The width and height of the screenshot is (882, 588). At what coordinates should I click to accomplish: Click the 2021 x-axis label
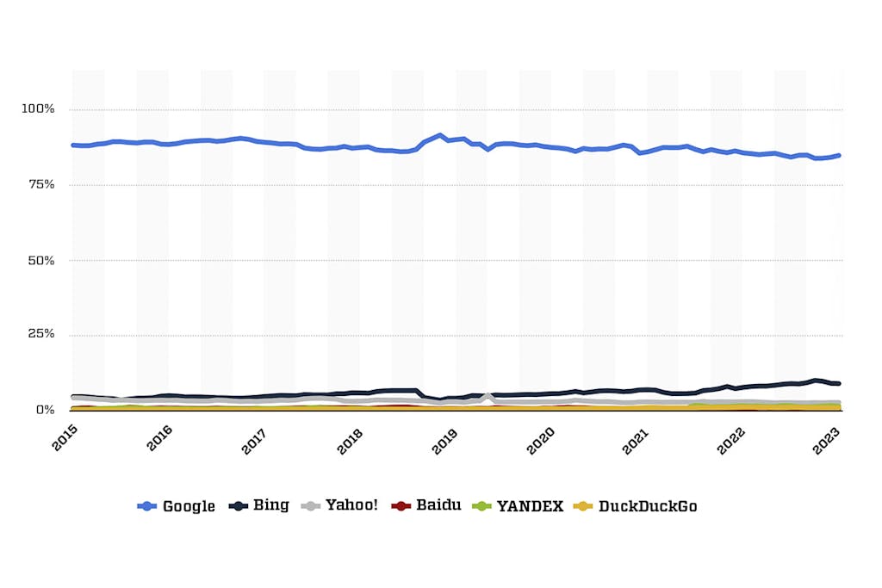[x=637, y=436]
